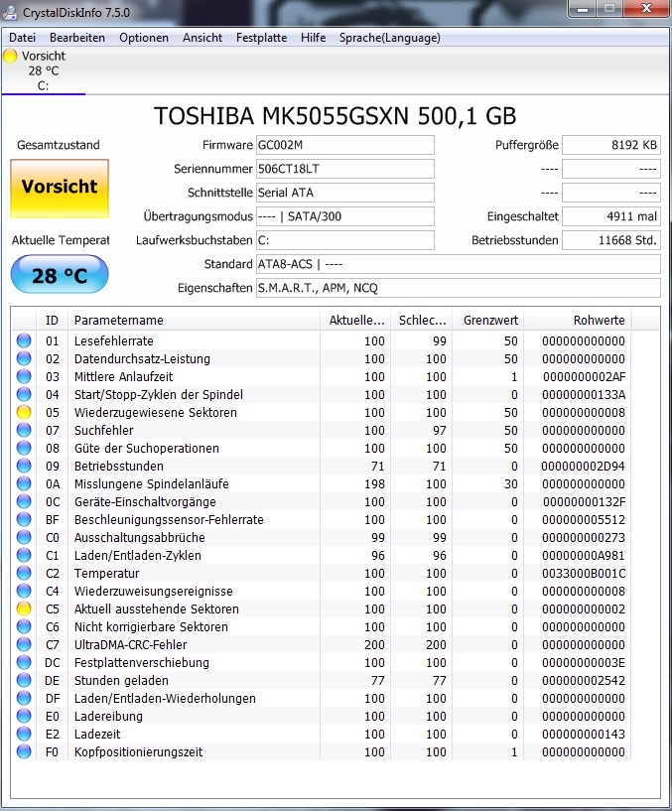Click the status orb for Ladereibung row
Image resolution: width=672 pixels, height=811 pixels.
(x=24, y=716)
